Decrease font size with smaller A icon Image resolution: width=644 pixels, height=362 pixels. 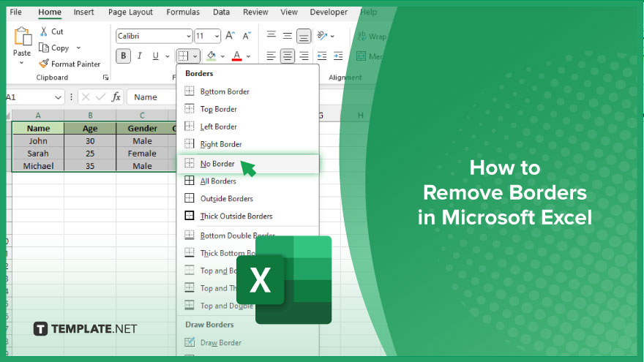247,36
